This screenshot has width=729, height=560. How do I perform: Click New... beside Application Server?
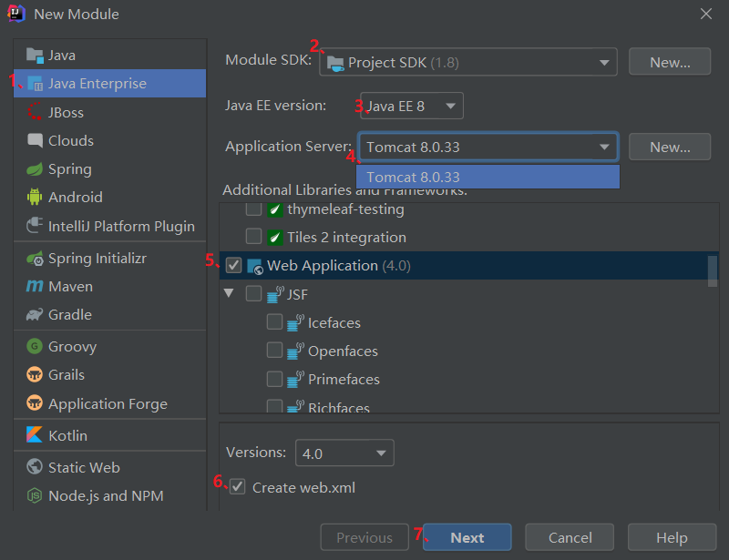coord(670,147)
